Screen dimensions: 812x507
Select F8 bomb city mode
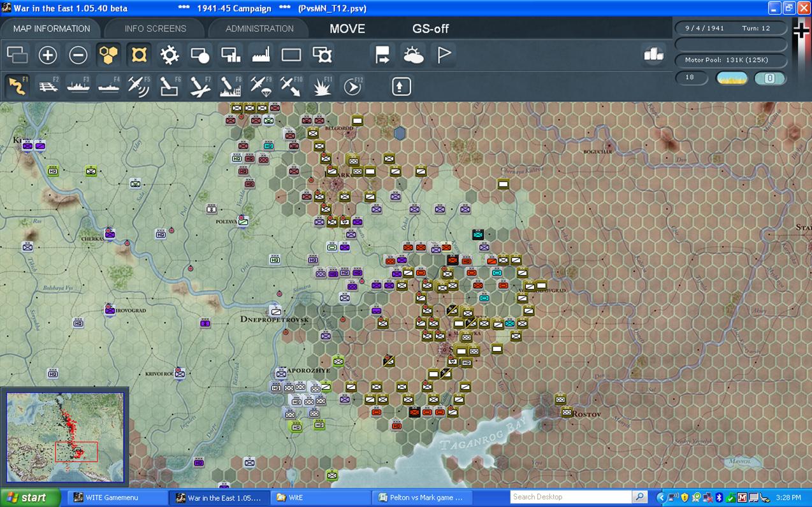point(231,86)
